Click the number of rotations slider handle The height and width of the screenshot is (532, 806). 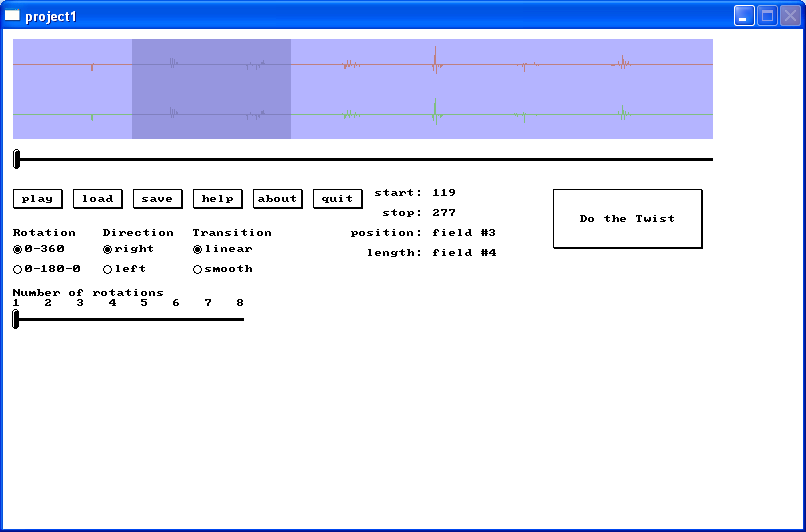coord(15,319)
